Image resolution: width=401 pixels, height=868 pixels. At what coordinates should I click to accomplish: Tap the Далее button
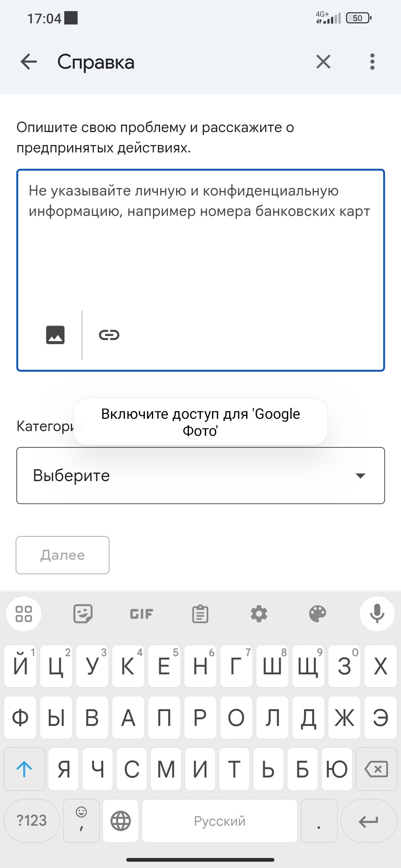(x=62, y=555)
